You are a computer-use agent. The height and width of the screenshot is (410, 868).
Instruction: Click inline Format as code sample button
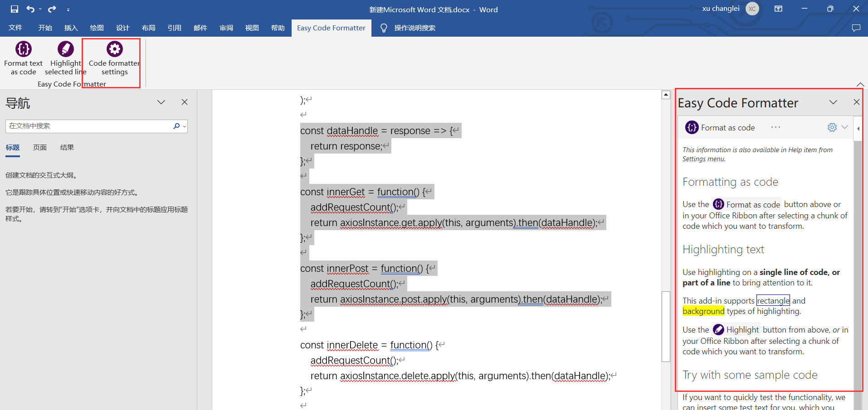(x=746, y=204)
